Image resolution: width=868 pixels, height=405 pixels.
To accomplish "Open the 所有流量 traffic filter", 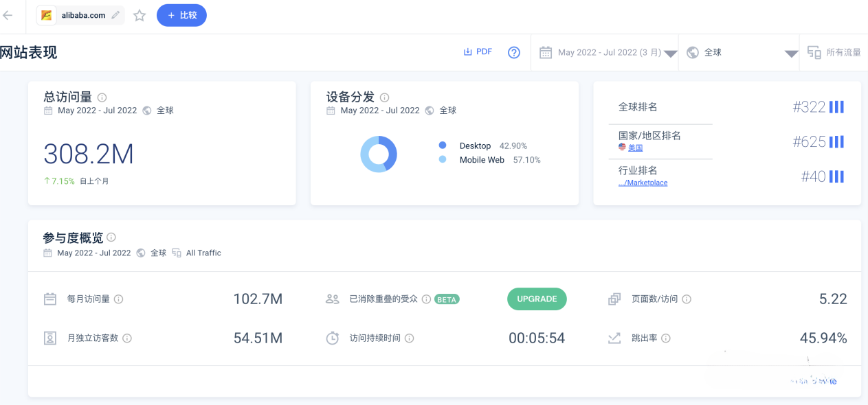I will point(834,52).
